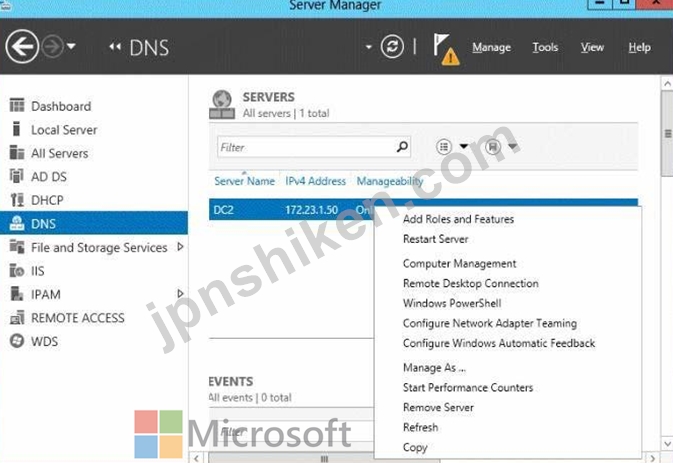
Task: Sort by Manageability column
Action: tap(390, 182)
